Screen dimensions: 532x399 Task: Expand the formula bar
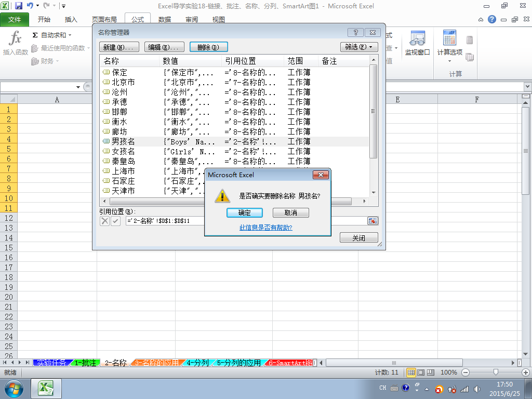[x=528, y=87]
